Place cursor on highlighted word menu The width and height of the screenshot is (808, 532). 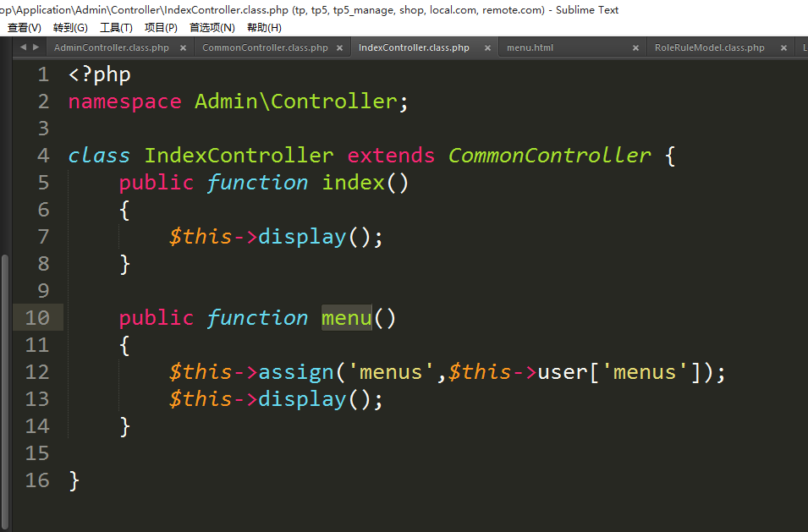pyautogui.click(x=346, y=318)
